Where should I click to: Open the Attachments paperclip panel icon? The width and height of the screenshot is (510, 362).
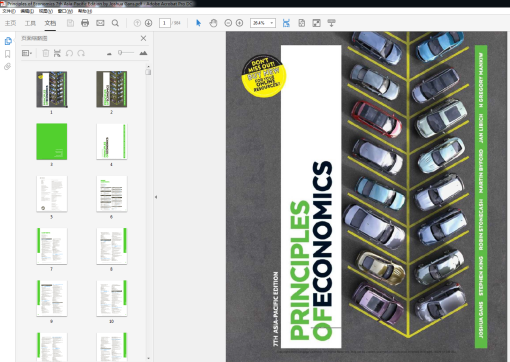pos(8,67)
